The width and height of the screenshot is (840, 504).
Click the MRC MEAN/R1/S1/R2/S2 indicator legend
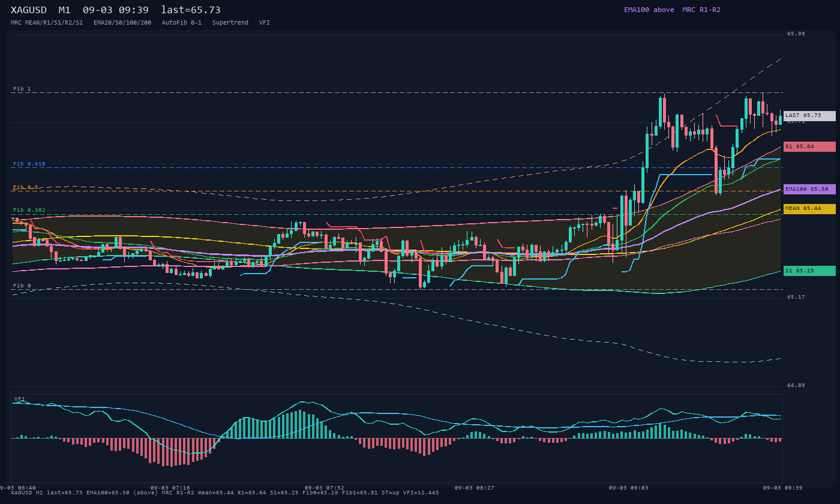pos(47,23)
